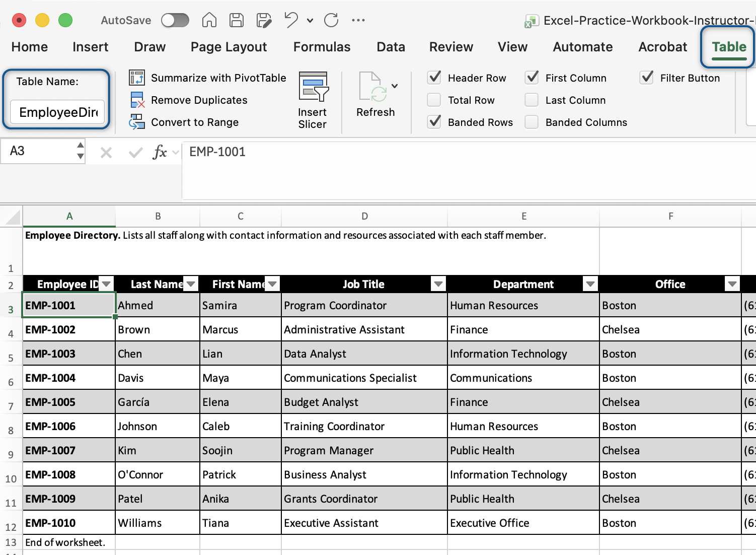
Task: Click the Undo arrow icon
Action: 291,20
